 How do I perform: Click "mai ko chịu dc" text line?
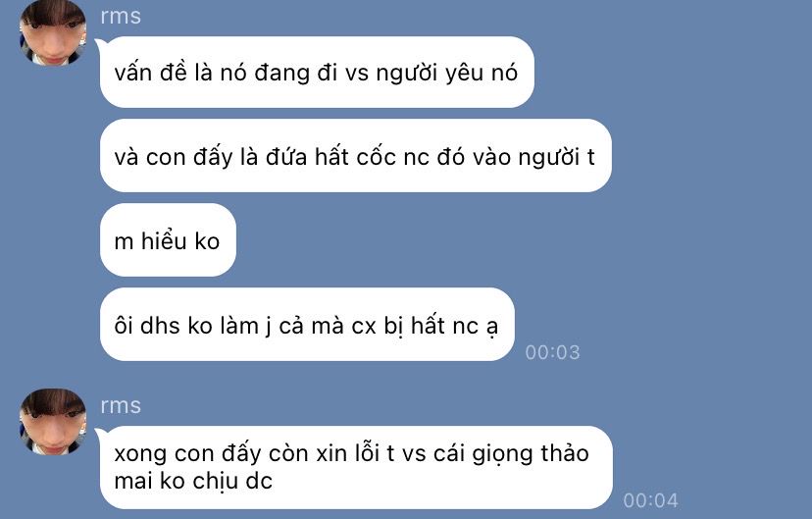pos(193,481)
